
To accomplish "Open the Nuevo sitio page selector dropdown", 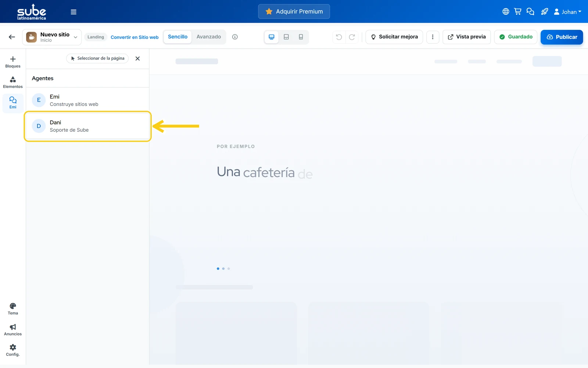I will click(x=52, y=37).
